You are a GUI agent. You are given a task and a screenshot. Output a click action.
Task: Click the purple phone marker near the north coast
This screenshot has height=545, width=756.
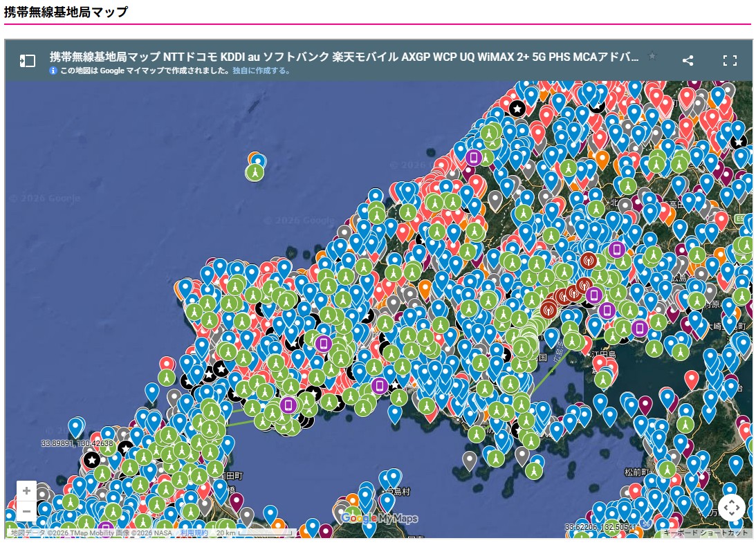474,157
